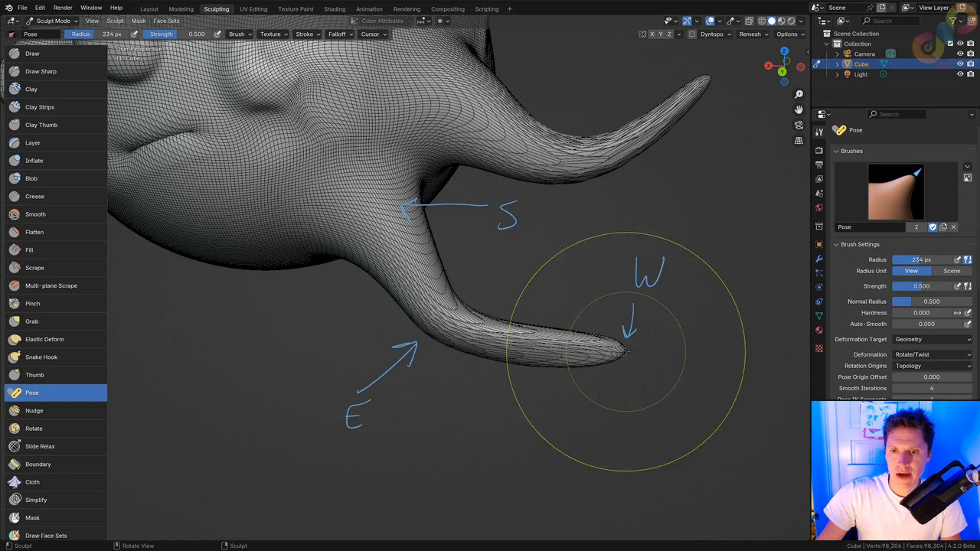The width and height of the screenshot is (980, 551).
Task: Open the Deformation Rotate/Twist dropdown
Action: (933, 354)
